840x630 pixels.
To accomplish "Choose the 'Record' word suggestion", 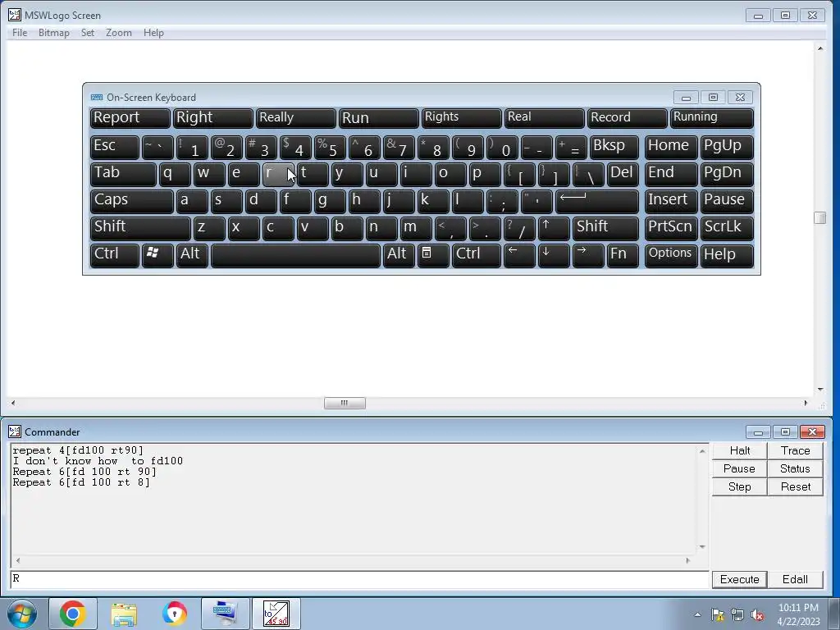I will (627, 118).
